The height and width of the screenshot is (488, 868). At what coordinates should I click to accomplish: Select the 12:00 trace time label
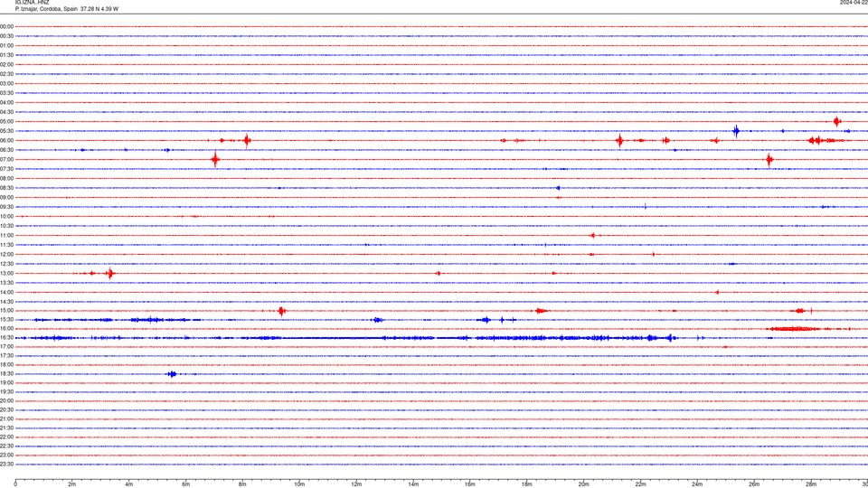pos(6,255)
